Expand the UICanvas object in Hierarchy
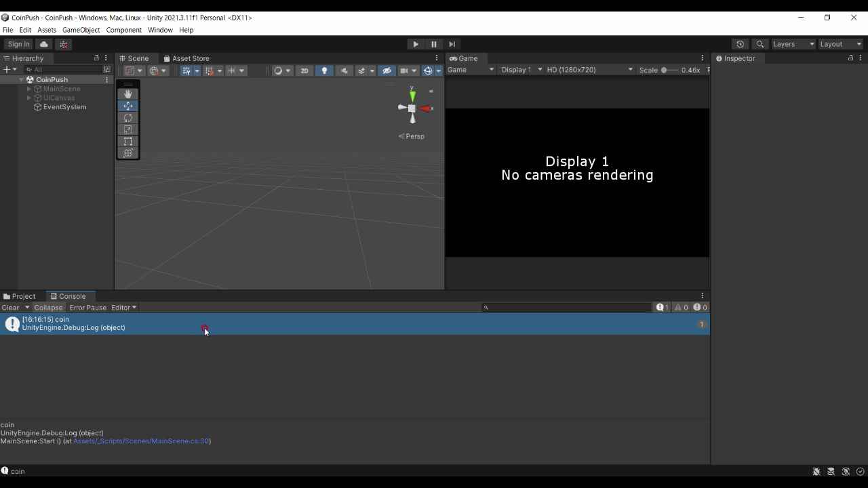The width and height of the screenshot is (868, 488). [x=29, y=98]
